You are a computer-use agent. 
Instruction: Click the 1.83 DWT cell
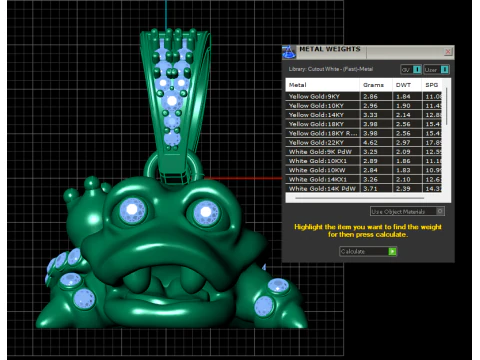click(x=407, y=170)
